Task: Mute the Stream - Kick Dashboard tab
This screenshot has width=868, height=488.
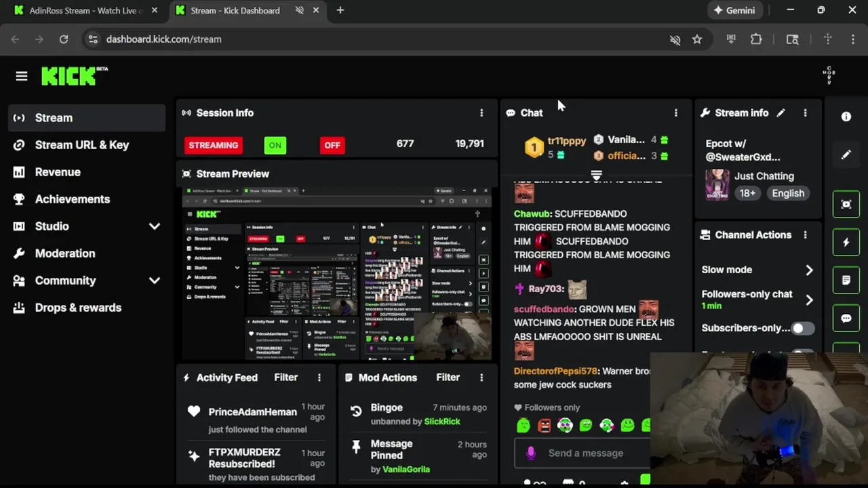Action: click(x=299, y=10)
